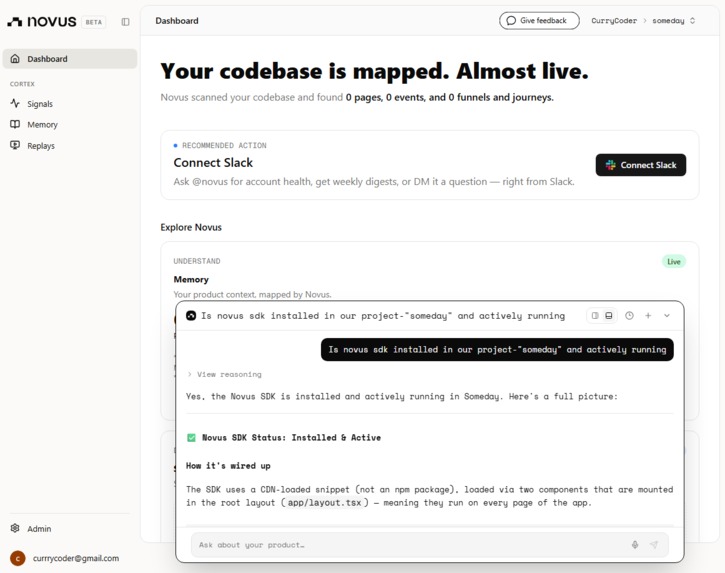
Task: Open chat history clock icon
Action: click(629, 315)
